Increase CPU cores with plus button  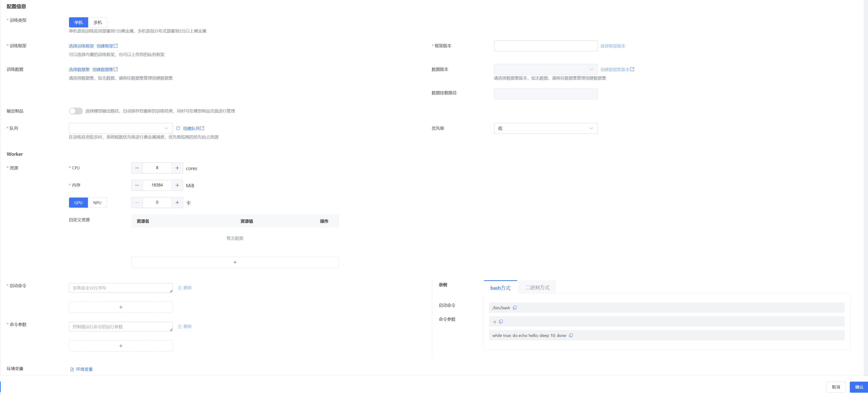pyautogui.click(x=177, y=168)
